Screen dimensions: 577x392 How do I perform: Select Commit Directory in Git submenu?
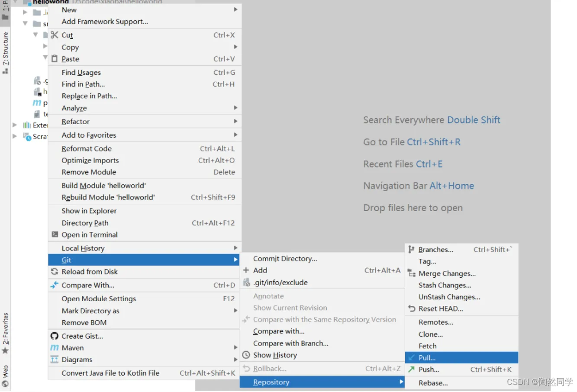tap(322, 259)
